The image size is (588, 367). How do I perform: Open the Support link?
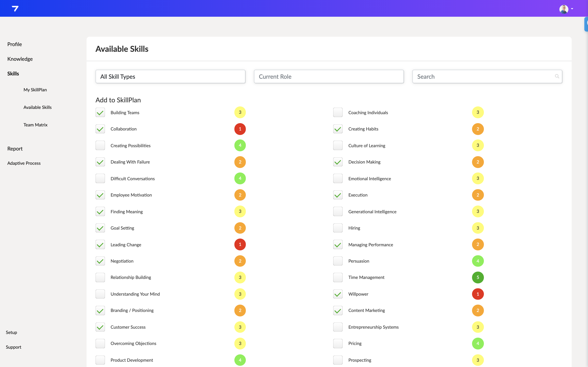click(x=13, y=347)
